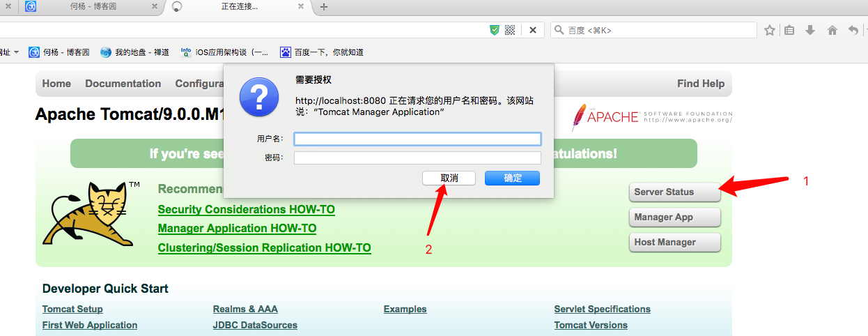Open the JDBC DataSources link

tap(255, 325)
